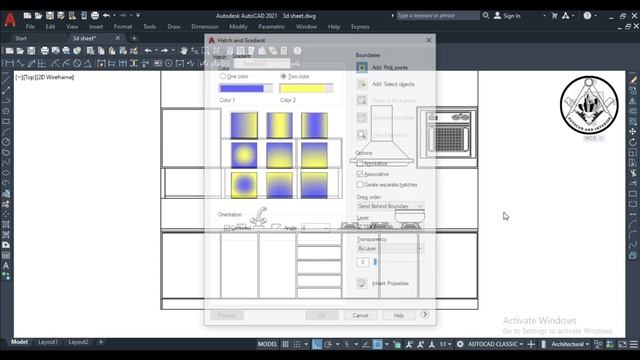Open the Express menu

(x=360, y=27)
